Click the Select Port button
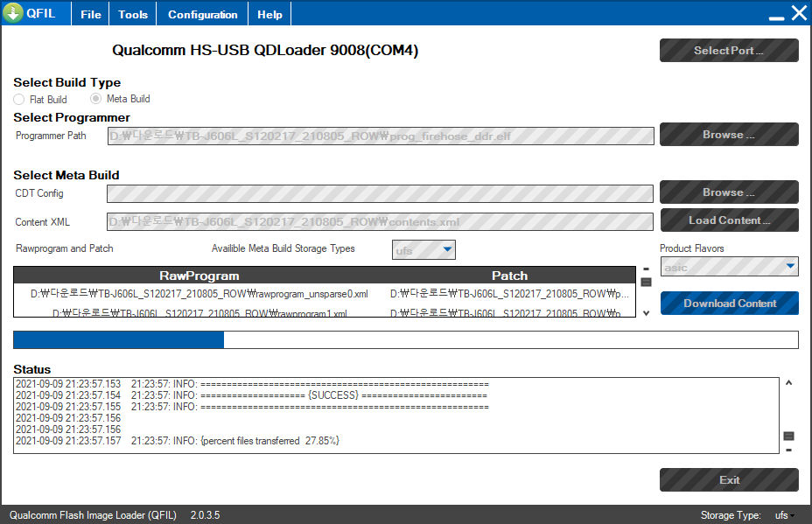 coord(729,50)
